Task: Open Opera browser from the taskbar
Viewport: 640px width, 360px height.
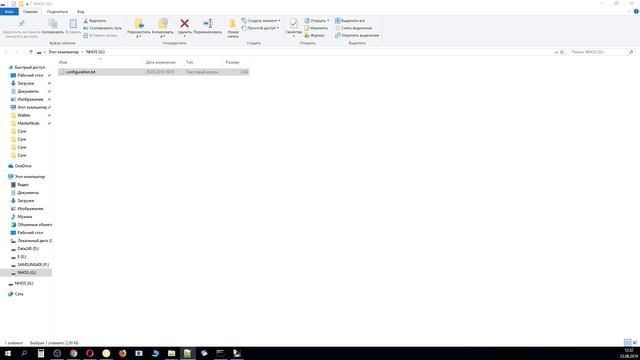Action: (x=90, y=353)
